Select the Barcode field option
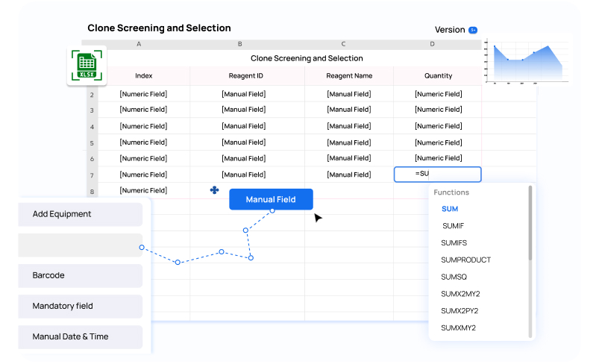599x364 pixels. [81, 275]
